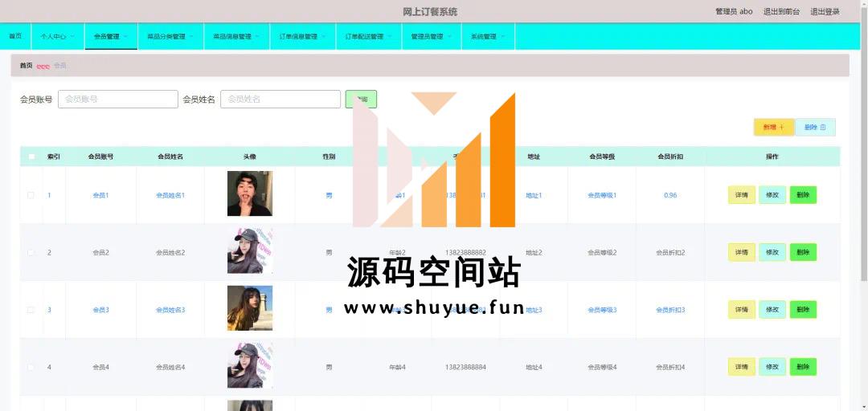Screen dimensions: 868x411
Task: Click the 地址3 cell
Action: click(x=534, y=310)
